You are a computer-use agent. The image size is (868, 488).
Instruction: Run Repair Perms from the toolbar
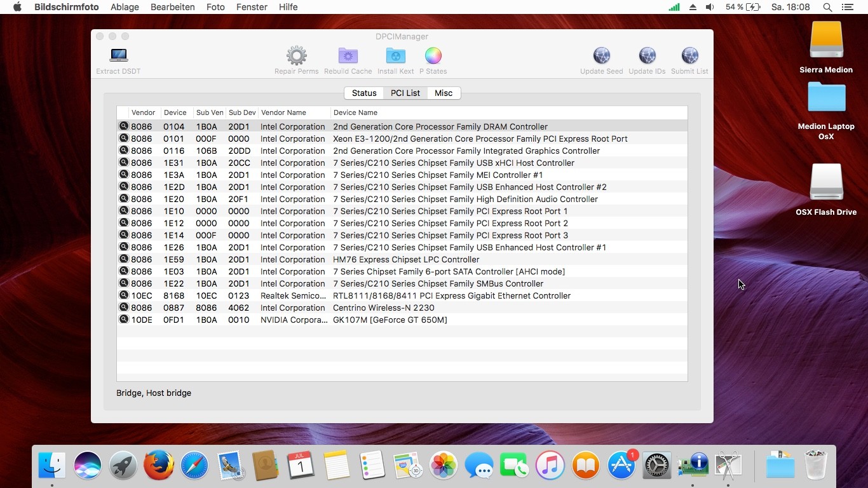coord(296,55)
